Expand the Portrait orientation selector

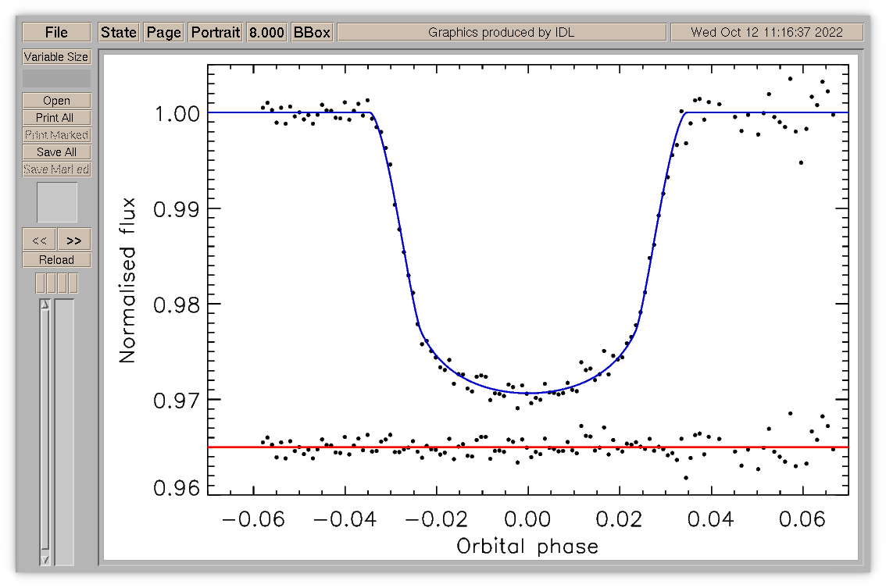(216, 32)
